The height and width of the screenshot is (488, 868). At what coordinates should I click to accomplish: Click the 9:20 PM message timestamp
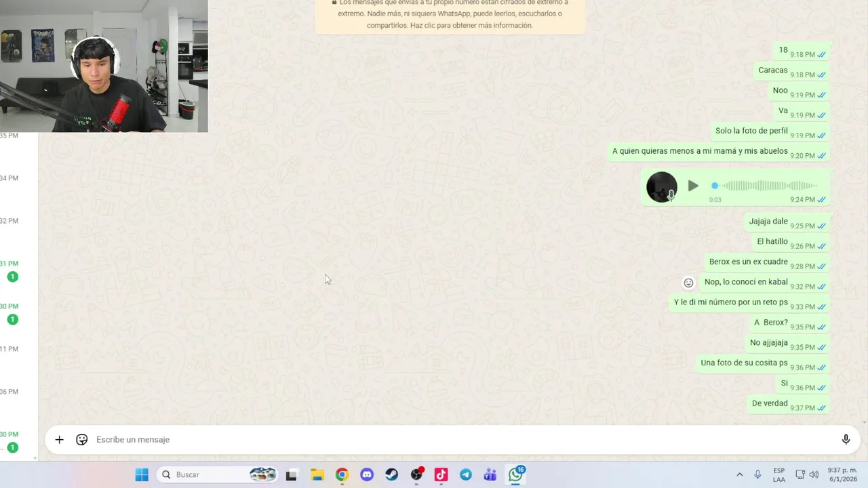pyautogui.click(x=802, y=156)
